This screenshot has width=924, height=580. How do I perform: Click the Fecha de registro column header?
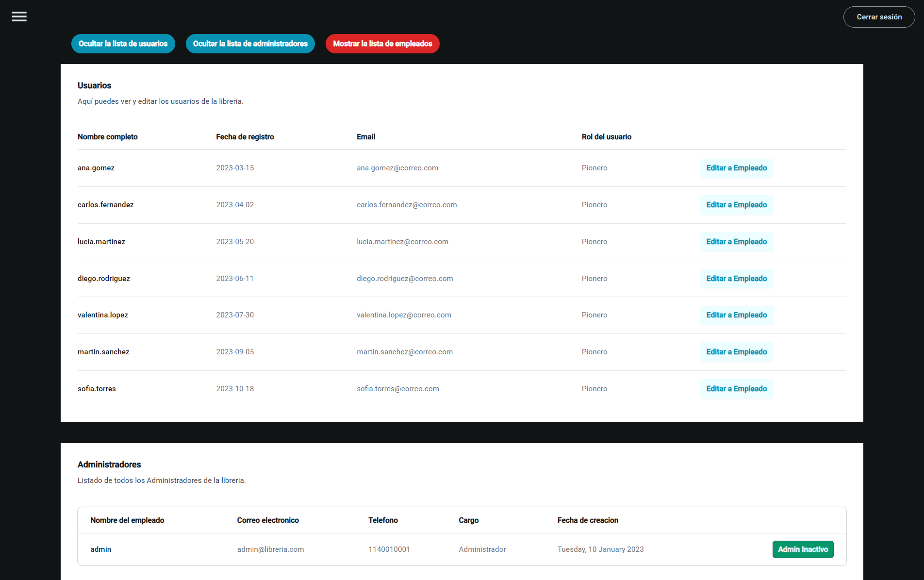[x=245, y=137]
